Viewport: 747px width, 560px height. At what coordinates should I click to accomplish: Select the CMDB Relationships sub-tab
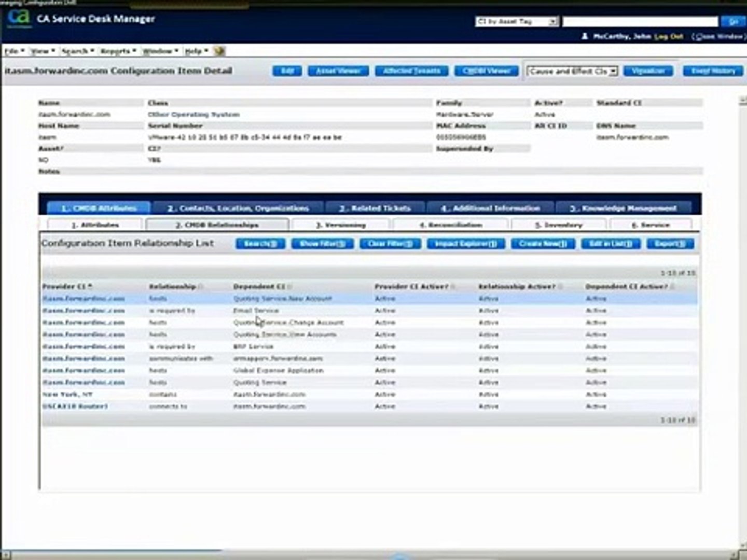[217, 225]
